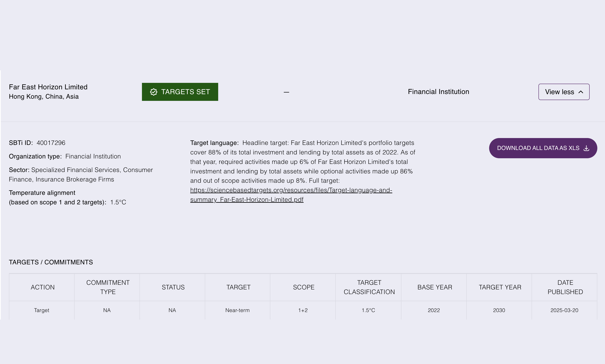Screen dimensions: 605x364
Task: Select the TARGET column header
Action: (x=238, y=287)
